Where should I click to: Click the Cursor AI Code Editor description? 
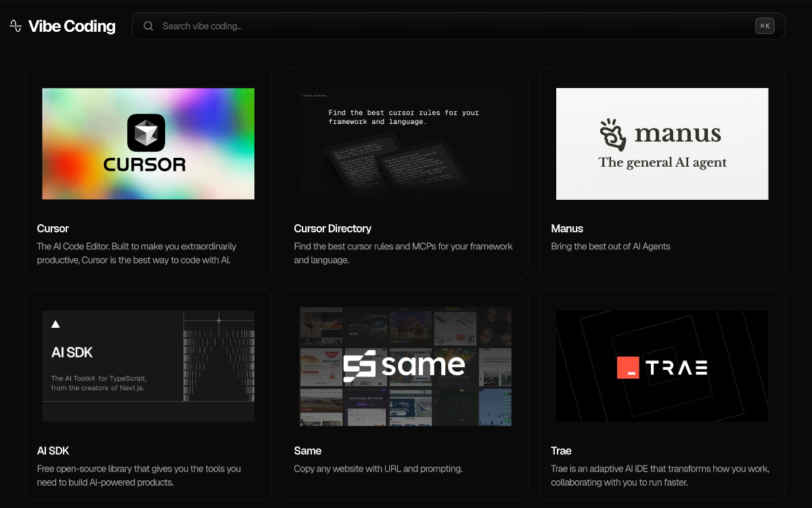tap(137, 253)
